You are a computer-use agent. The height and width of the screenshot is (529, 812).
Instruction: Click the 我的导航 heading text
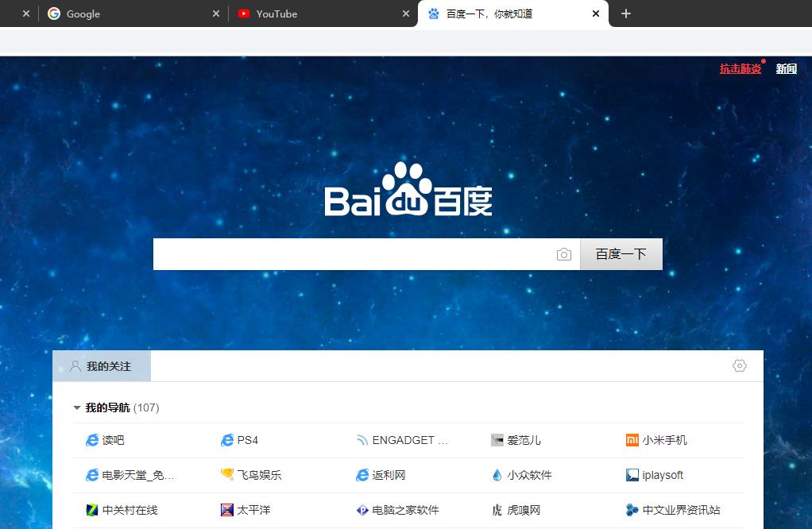tap(107, 408)
